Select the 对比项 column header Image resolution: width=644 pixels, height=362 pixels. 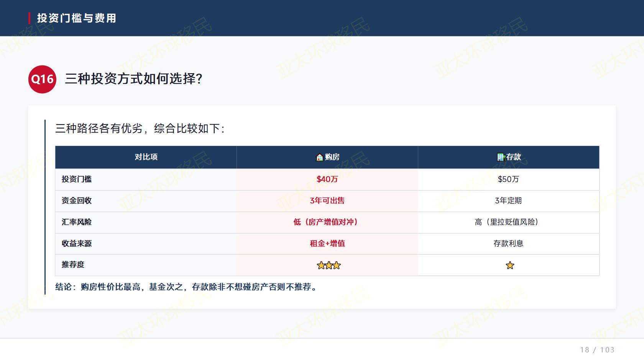pyautogui.click(x=146, y=157)
